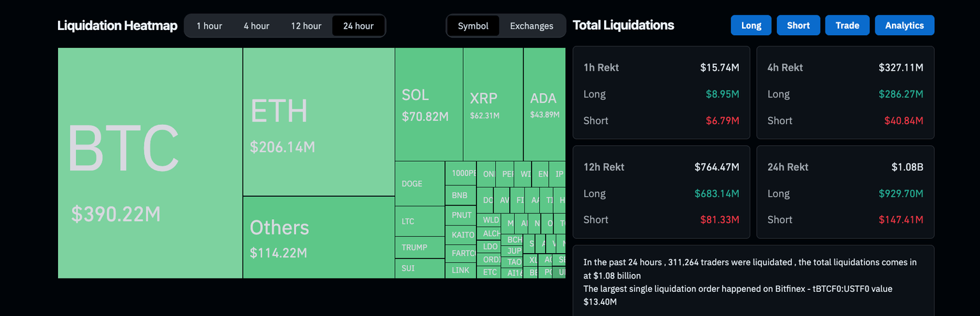Click the LDO heatmap tile
Screen dimensions: 980x316
tap(489, 247)
